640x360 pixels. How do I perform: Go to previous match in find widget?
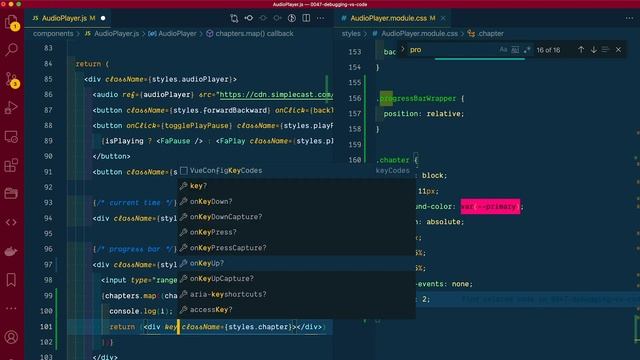[x=581, y=50]
